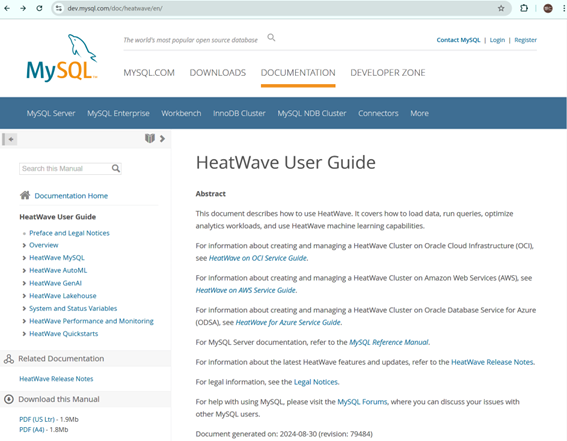567x441 pixels.
Task: Open the browser profile avatar
Action: (548, 8)
